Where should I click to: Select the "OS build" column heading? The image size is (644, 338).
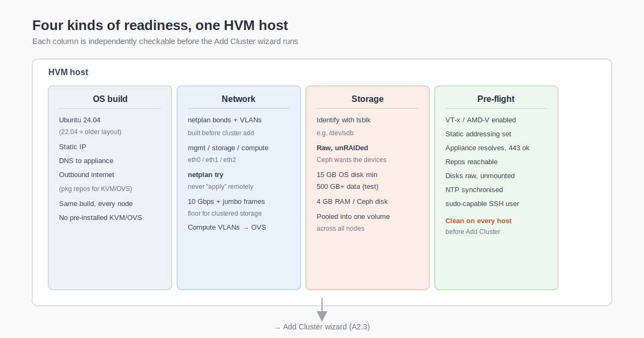[x=110, y=99]
